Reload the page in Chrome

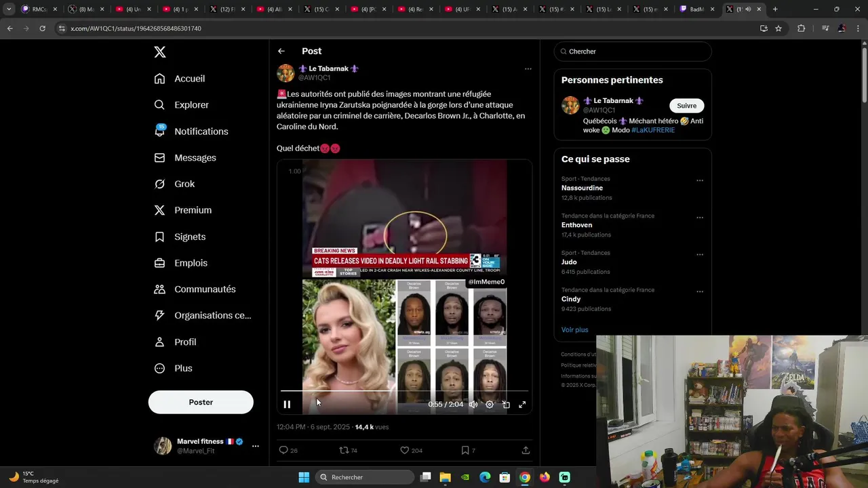(42, 28)
